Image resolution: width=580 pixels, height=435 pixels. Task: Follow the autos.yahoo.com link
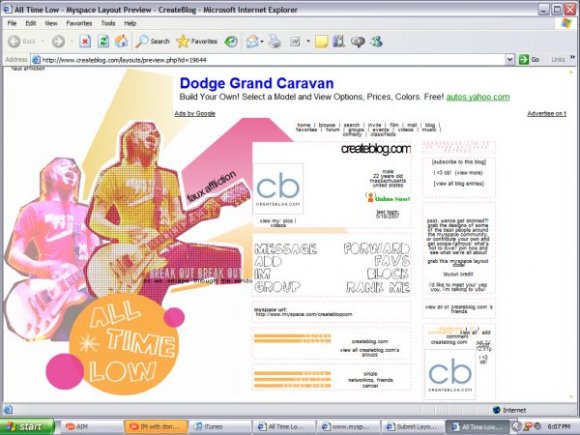478,97
